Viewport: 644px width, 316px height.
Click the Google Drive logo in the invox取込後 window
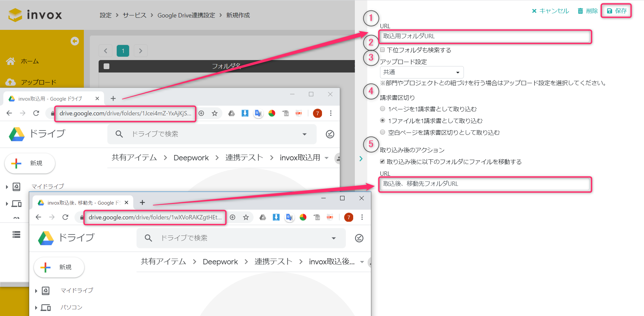click(46, 238)
